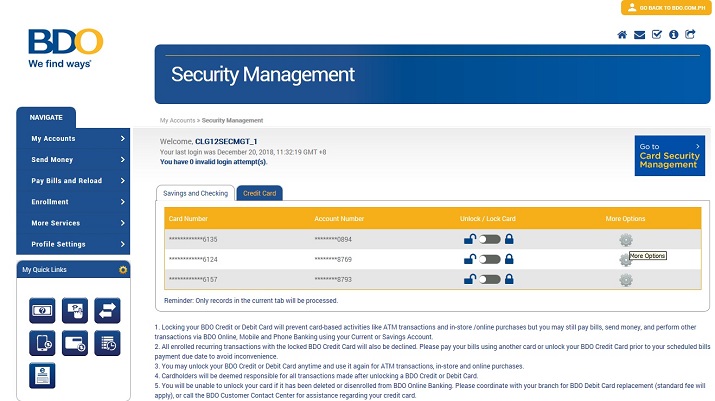Viewport: 715px width, 401px height.
Task: Click the More Options tooltip label
Action: (x=648, y=255)
